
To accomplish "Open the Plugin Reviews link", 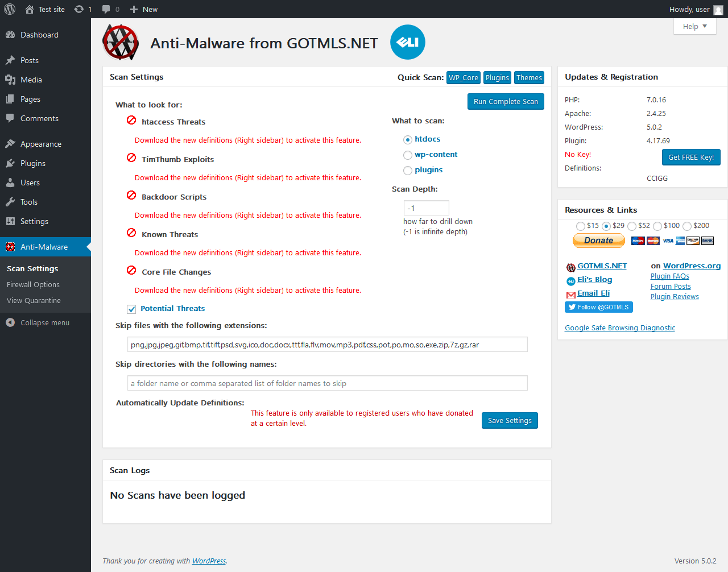I will point(675,297).
